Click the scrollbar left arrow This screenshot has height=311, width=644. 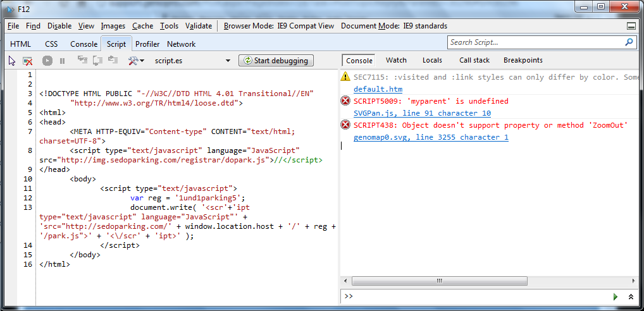(345, 281)
